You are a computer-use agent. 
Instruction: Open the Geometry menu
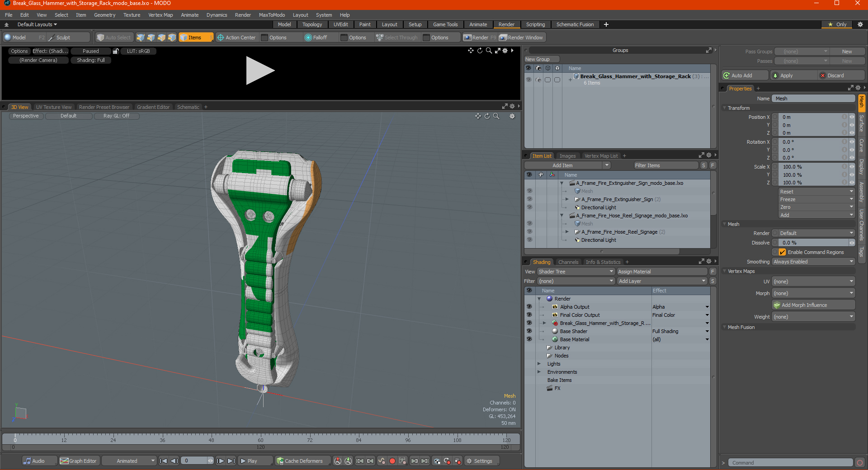(x=105, y=15)
